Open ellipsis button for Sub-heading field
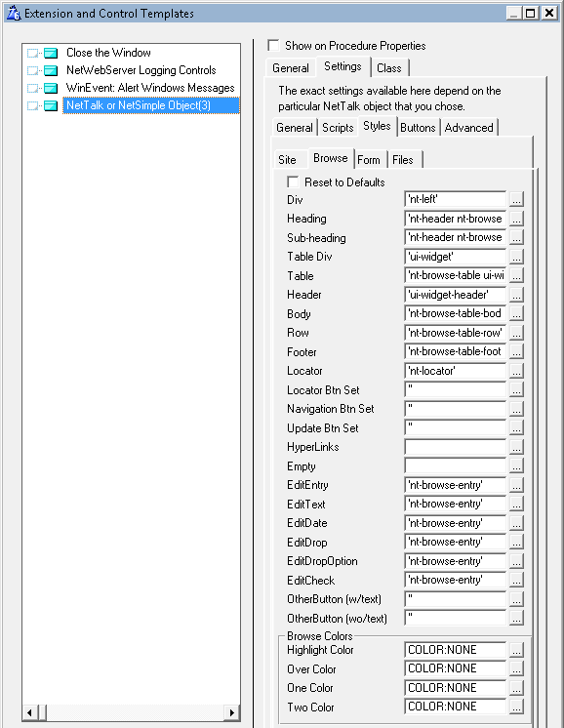 click(516, 237)
